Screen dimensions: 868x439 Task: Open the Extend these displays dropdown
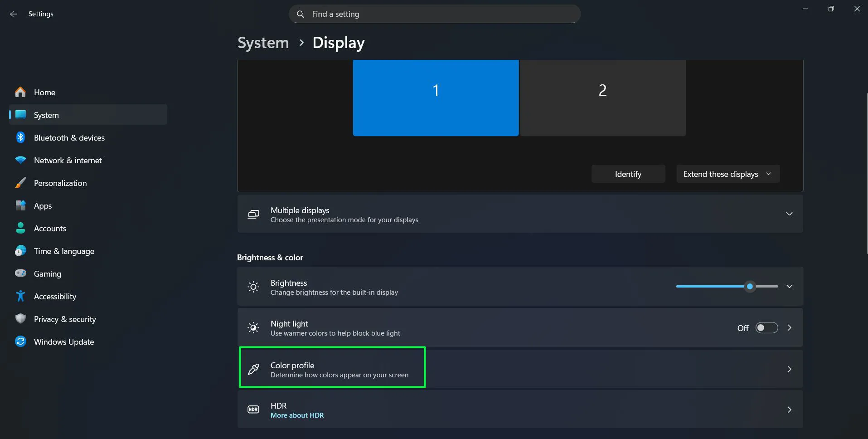pyautogui.click(x=727, y=174)
